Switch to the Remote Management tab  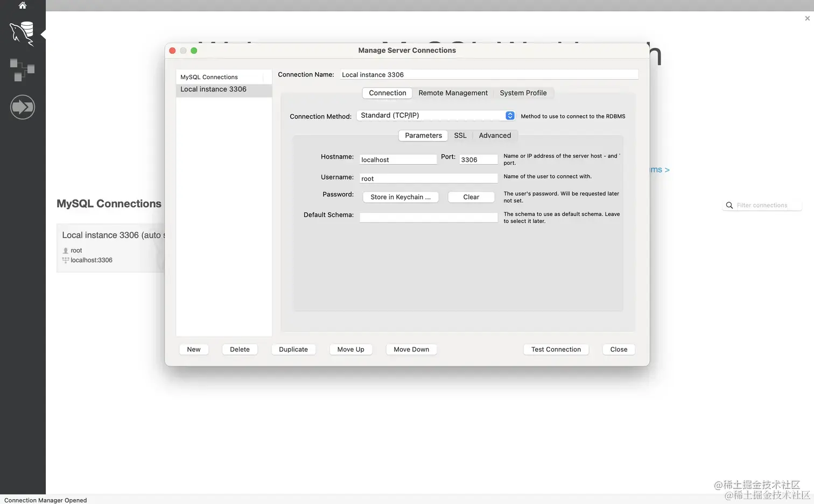pos(453,93)
